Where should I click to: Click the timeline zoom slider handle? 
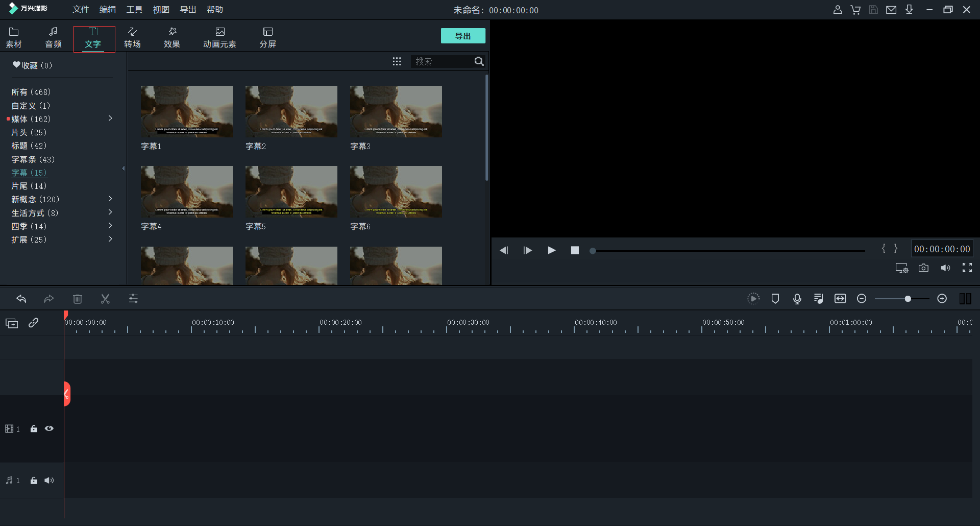tap(908, 299)
